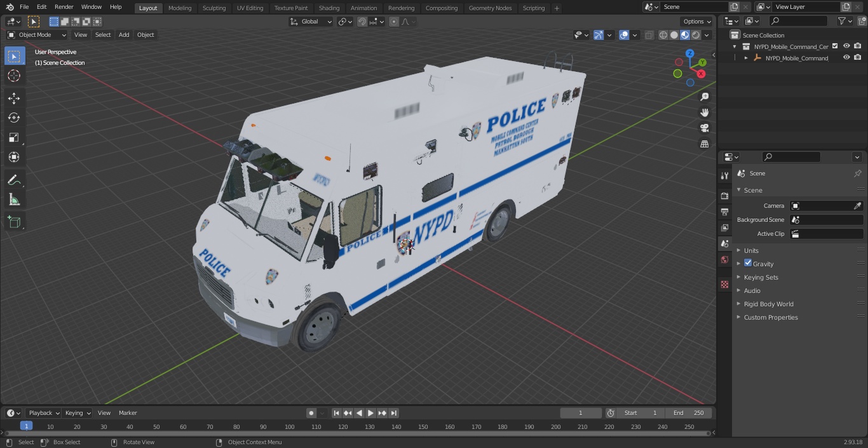Image resolution: width=868 pixels, height=448 pixels.
Task: Enable the Gravity checkbox
Action: tap(748, 263)
